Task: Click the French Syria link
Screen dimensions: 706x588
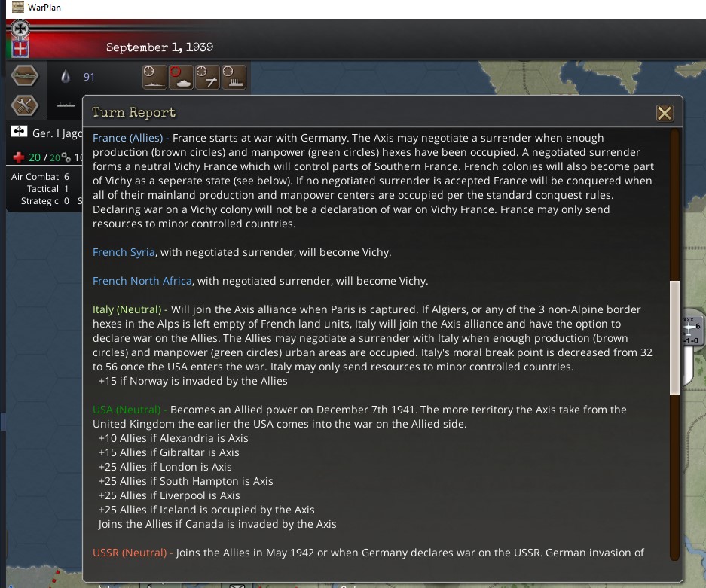Action: click(x=124, y=252)
